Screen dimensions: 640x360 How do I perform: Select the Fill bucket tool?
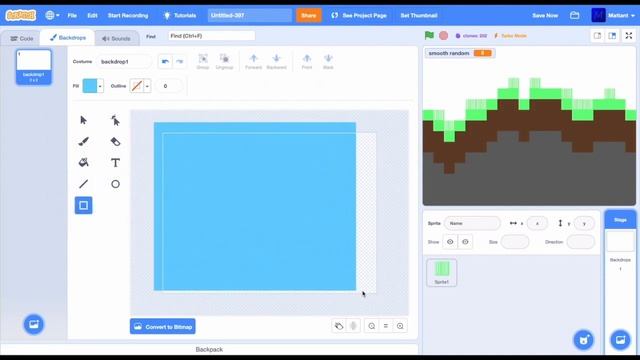point(83,162)
